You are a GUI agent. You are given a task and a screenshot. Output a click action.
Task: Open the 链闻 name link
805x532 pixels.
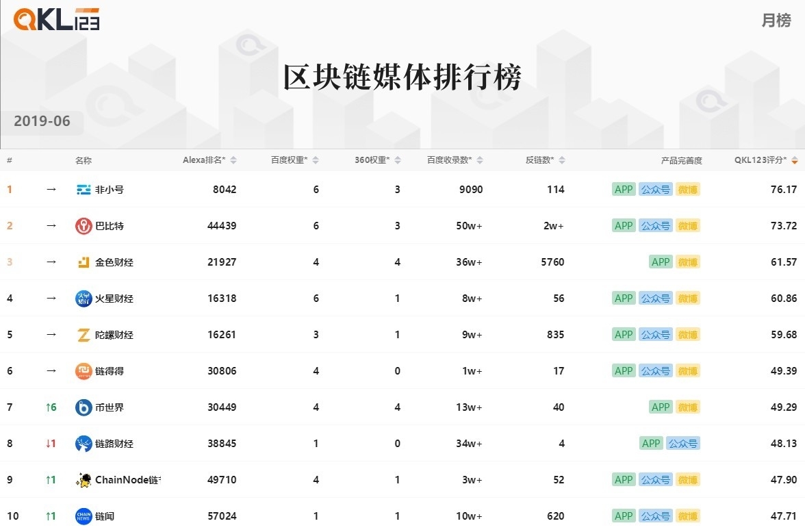tap(105, 516)
